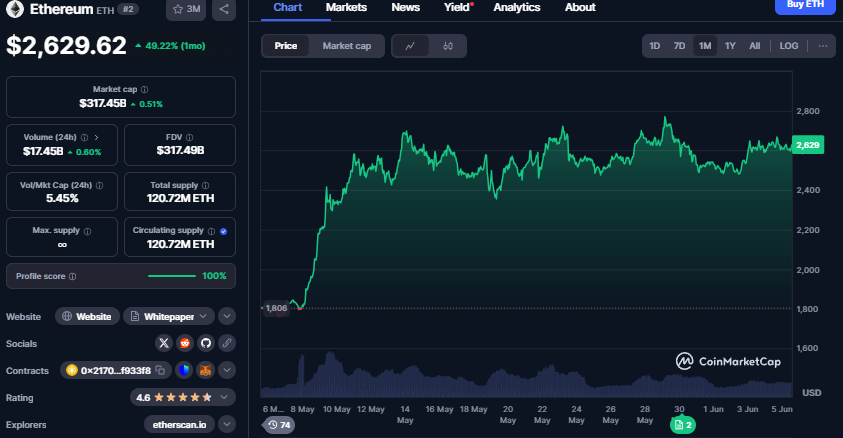Open the Reddit social link
The image size is (843, 438).
tap(185, 343)
